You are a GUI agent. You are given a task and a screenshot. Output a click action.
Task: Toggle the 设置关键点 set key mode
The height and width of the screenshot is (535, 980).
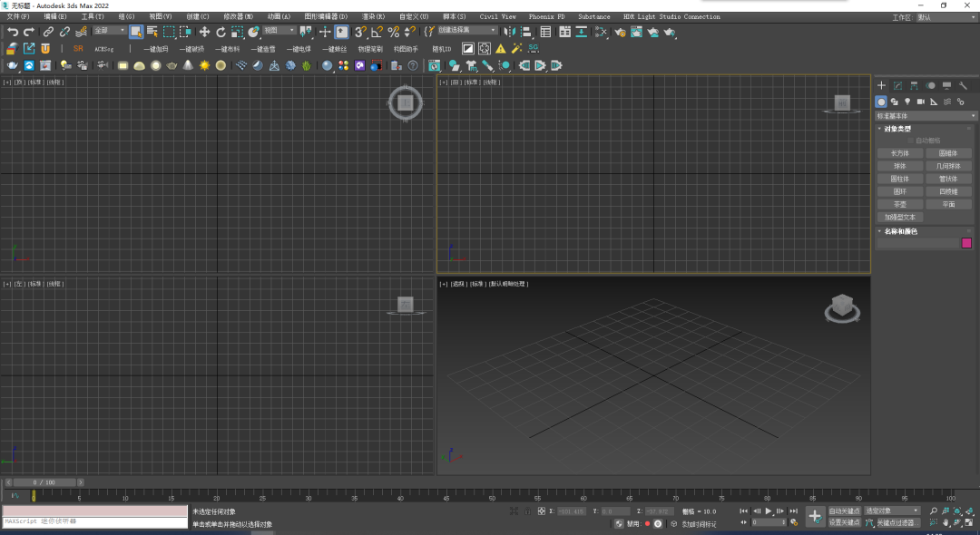pos(844,522)
